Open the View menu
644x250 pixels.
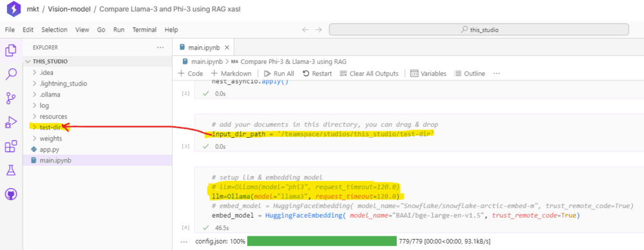(82, 30)
